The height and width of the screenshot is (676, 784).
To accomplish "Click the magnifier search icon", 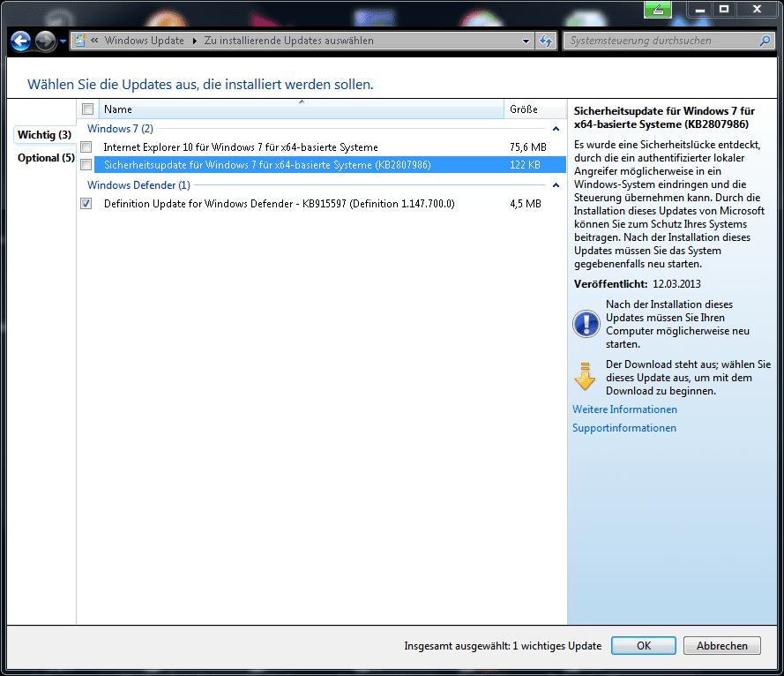I will click(765, 41).
